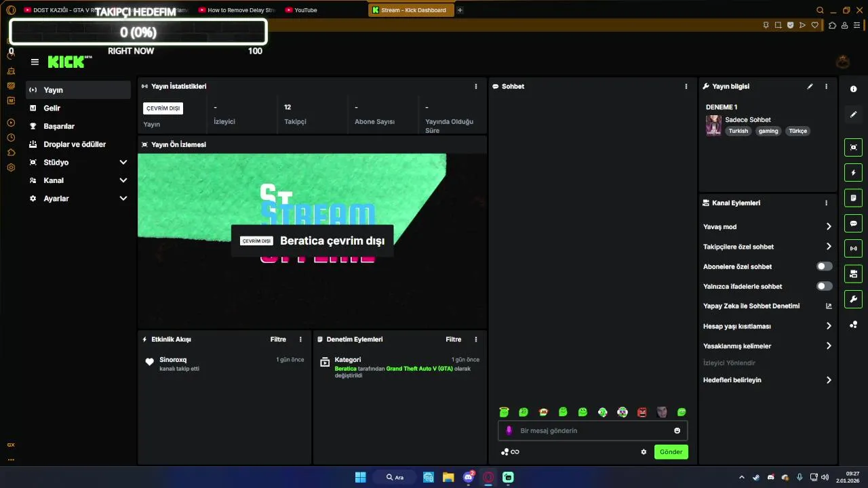Toggle the moderation log document icon in the right rail
Viewport: 868px width, 488px height.
tap(853, 198)
